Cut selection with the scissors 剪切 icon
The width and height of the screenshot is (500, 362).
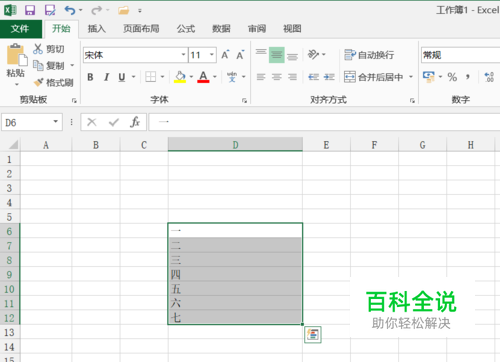[38, 49]
